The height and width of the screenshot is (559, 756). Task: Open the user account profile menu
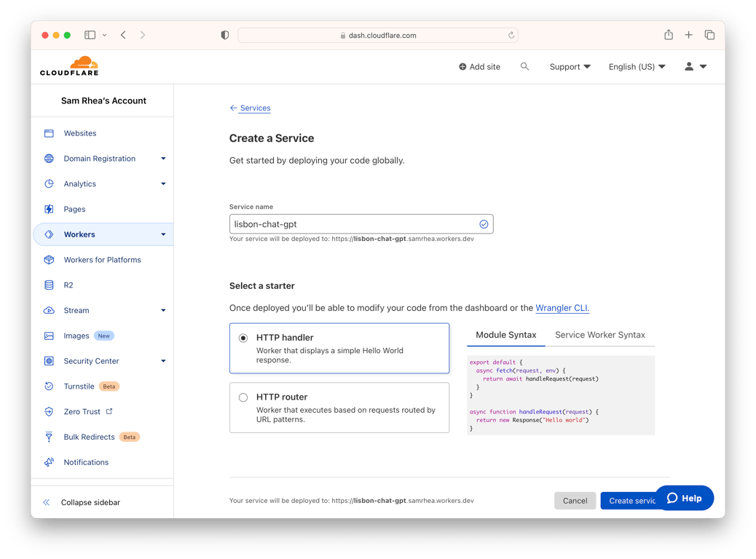pyautogui.click(x=695, y=66)
